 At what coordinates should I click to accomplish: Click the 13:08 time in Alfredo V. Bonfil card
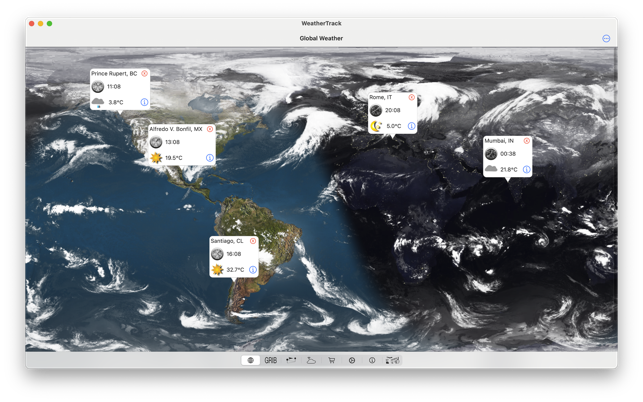tap(172, 142)
